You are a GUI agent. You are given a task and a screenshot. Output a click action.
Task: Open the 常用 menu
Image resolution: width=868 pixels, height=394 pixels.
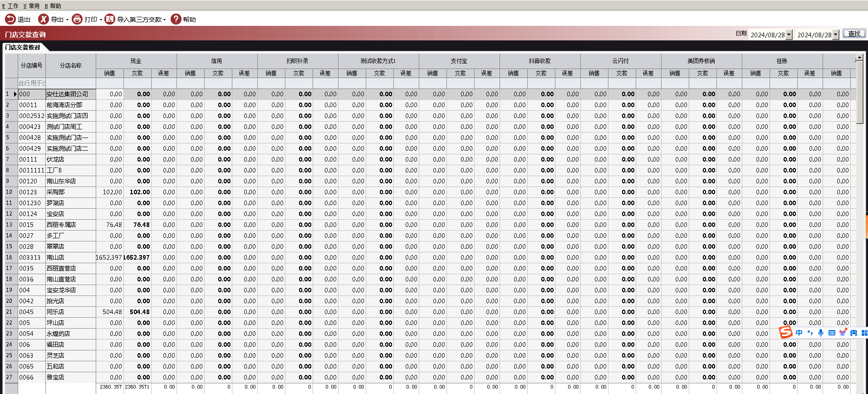(31, 6)
